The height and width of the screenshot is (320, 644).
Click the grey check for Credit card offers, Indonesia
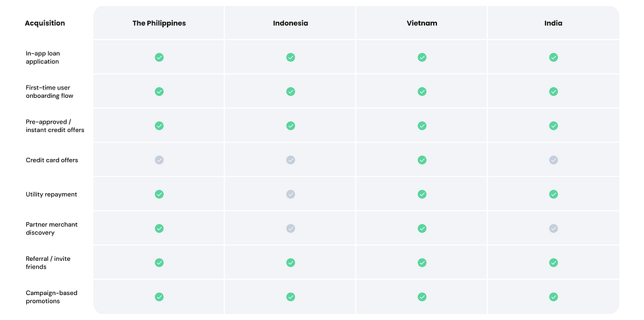click(x=290, y=160)
